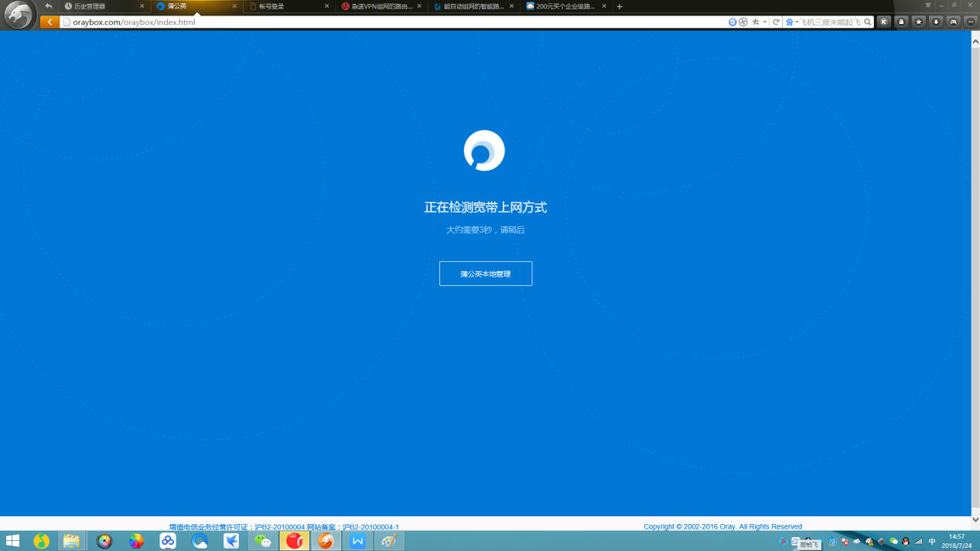Open the Baidu Netdisk taskbar icon

coord(168,541)
